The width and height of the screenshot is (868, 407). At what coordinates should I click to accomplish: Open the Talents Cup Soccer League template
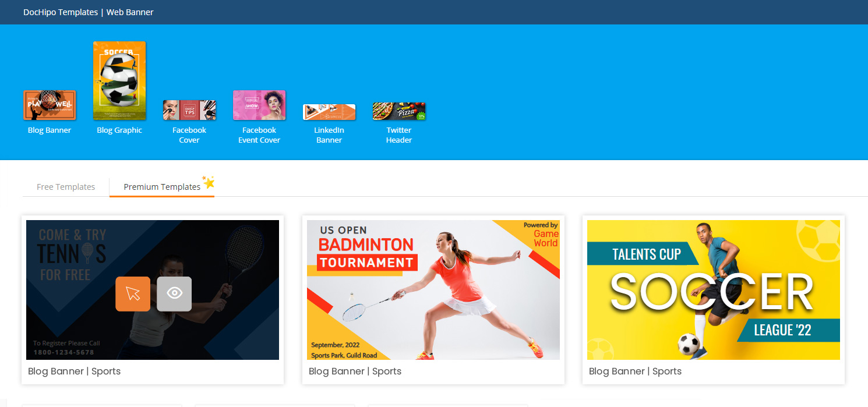pyautogui.click(x=713, y=289)
